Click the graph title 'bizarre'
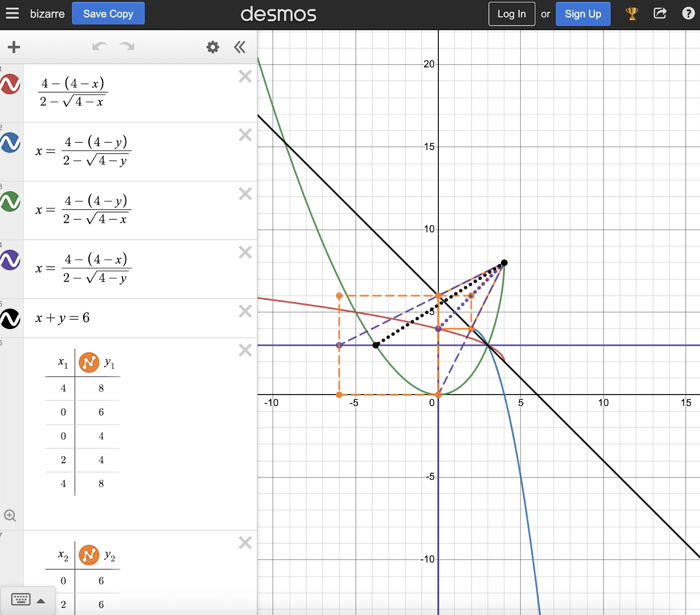The height and width of the screenshot is (615, 700). 47,14
